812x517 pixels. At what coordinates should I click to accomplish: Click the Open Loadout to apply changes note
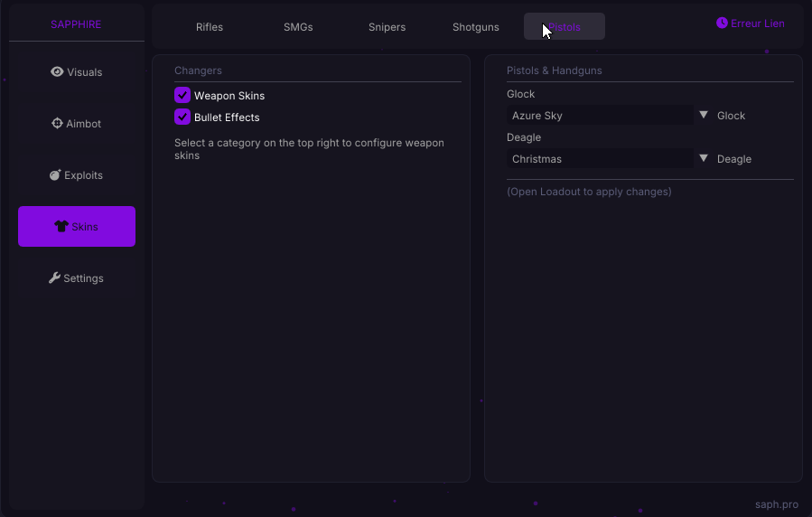coord(589,192)
